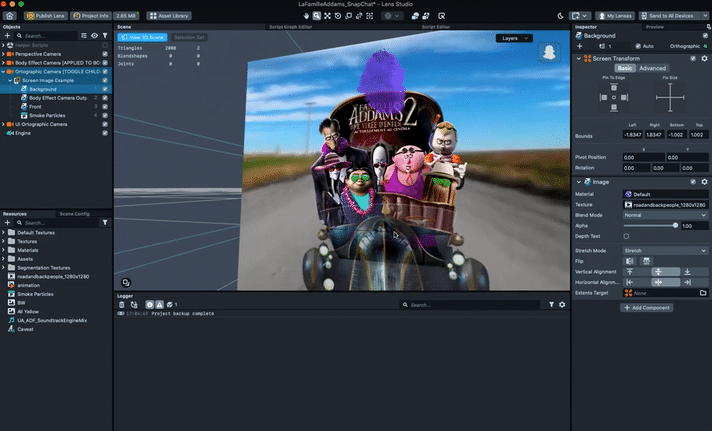Add a new object with plus icon in Objects panel

(7, 35)
